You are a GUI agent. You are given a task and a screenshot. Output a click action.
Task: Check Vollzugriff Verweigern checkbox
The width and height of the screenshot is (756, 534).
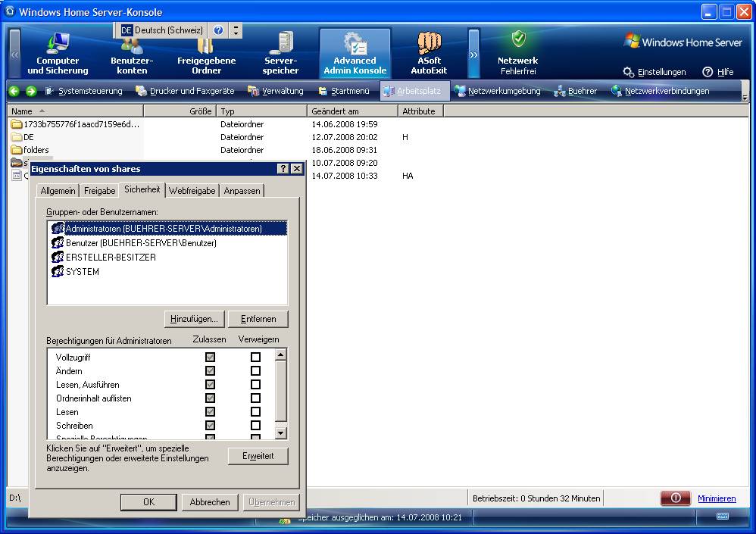pos(255,357)
